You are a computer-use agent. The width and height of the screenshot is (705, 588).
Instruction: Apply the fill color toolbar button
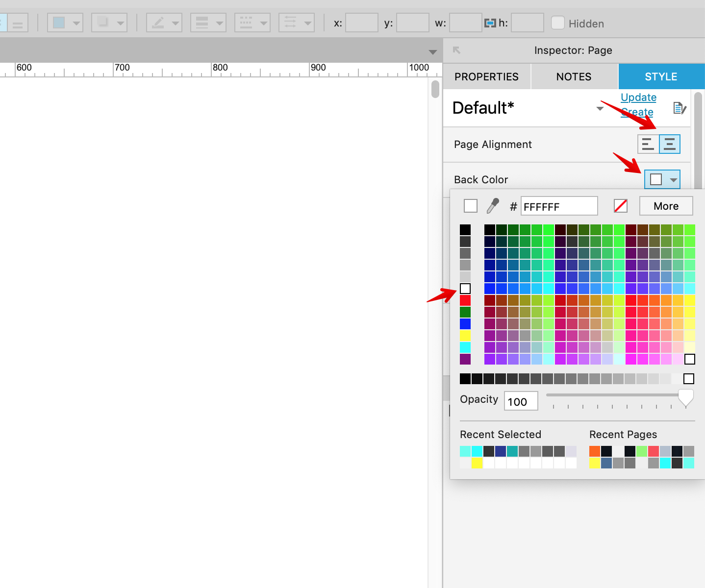[x=59, y=23]
